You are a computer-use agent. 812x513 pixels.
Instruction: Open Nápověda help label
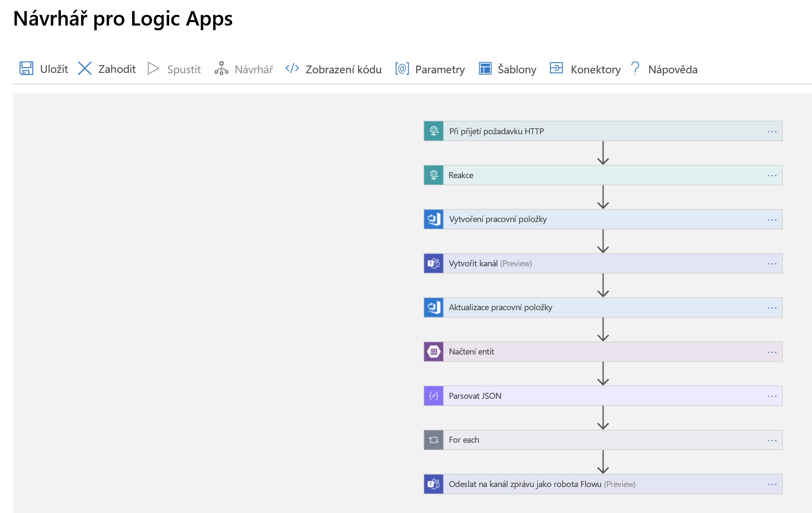coord(673,69)
